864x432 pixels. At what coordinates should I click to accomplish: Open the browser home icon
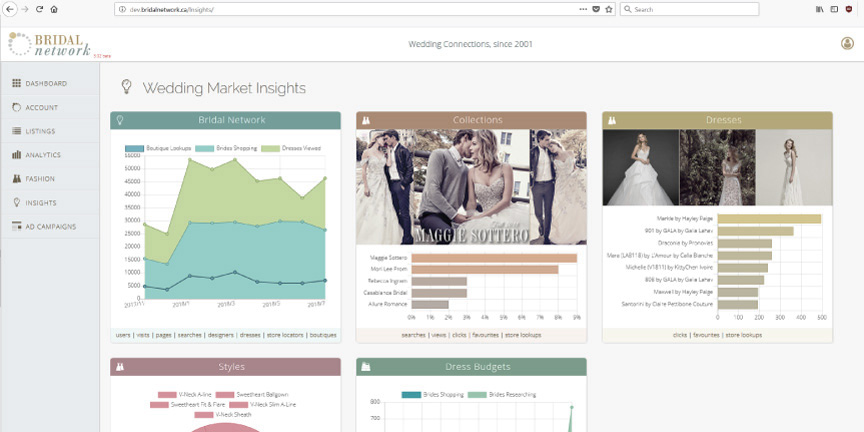pos(54,9)
